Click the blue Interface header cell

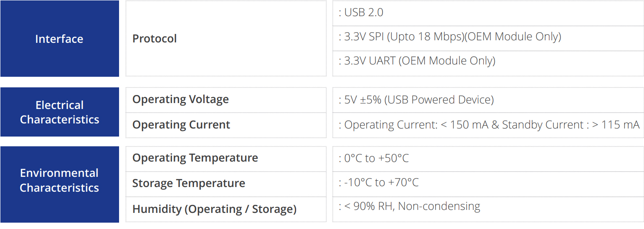pyautogui.click(x=59, y=39)
